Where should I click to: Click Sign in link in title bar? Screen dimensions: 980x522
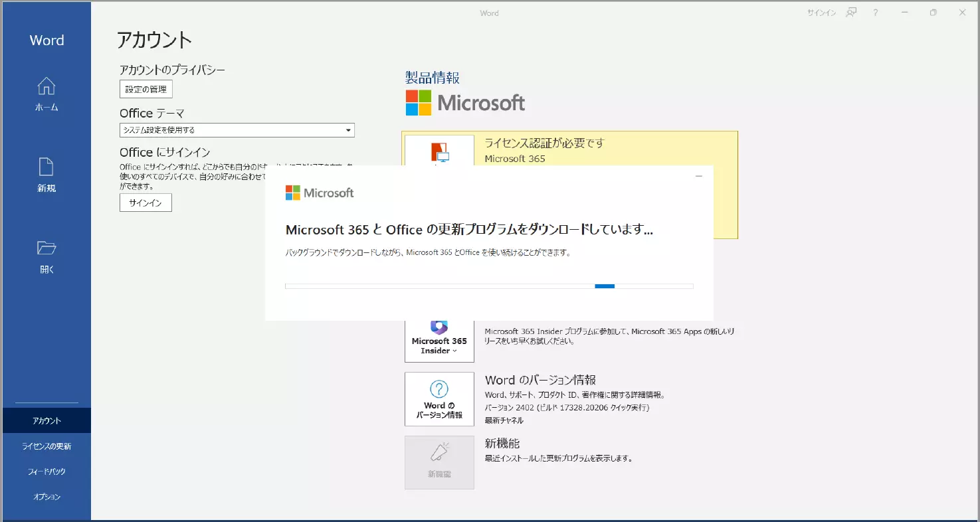pos(821,13)
